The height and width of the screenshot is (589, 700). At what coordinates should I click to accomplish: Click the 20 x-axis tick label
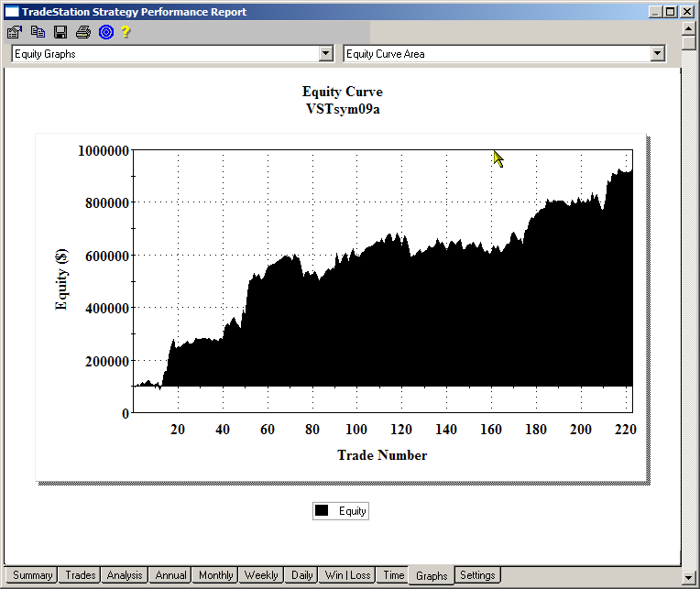[x=178, y=430]
